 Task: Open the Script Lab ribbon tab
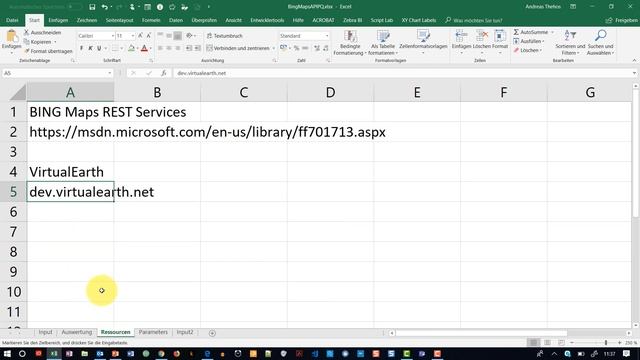382,20
